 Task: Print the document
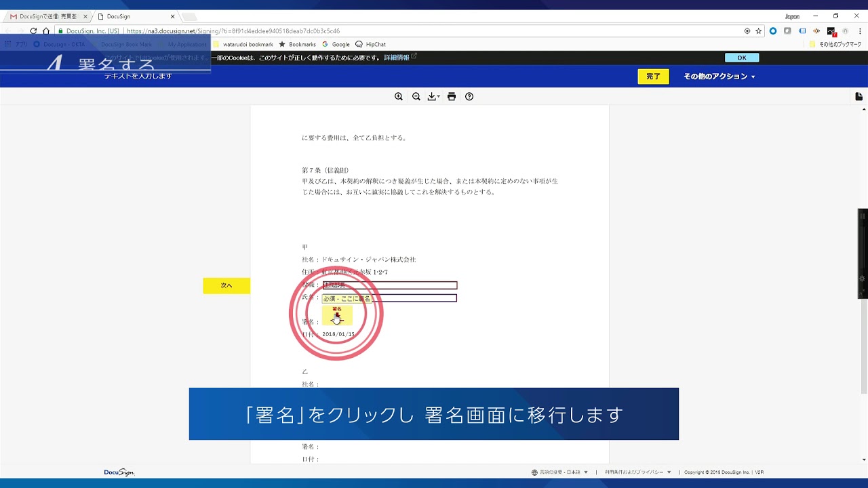click(x=452, y=96)
